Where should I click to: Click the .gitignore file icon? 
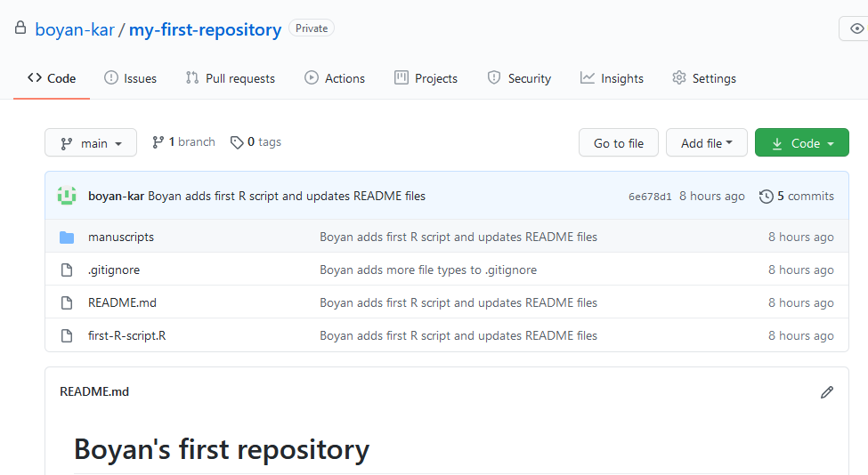point(67,270)
